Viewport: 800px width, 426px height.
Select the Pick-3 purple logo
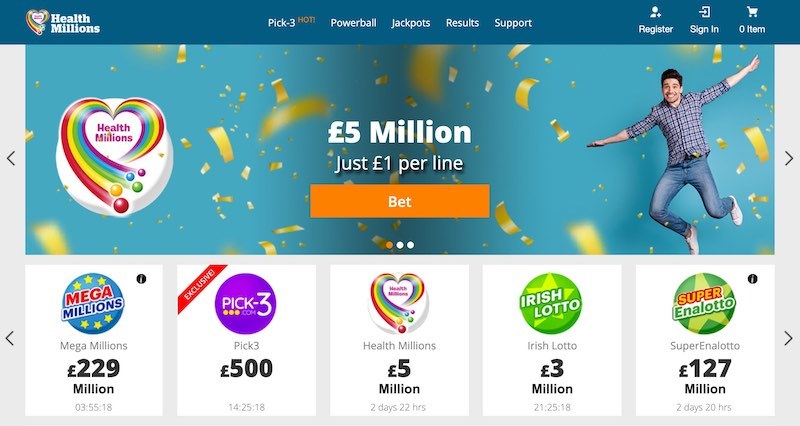245,304
